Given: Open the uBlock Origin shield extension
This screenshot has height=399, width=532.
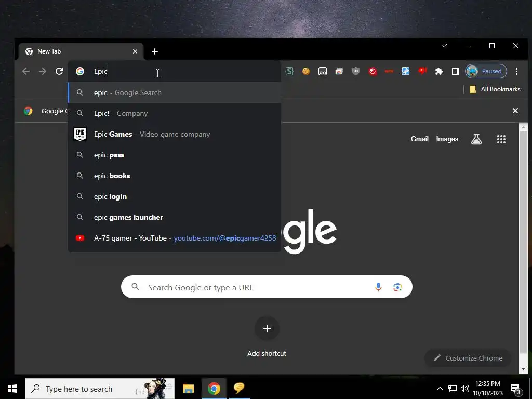Looking at the screenshot, I should [355, 71].
